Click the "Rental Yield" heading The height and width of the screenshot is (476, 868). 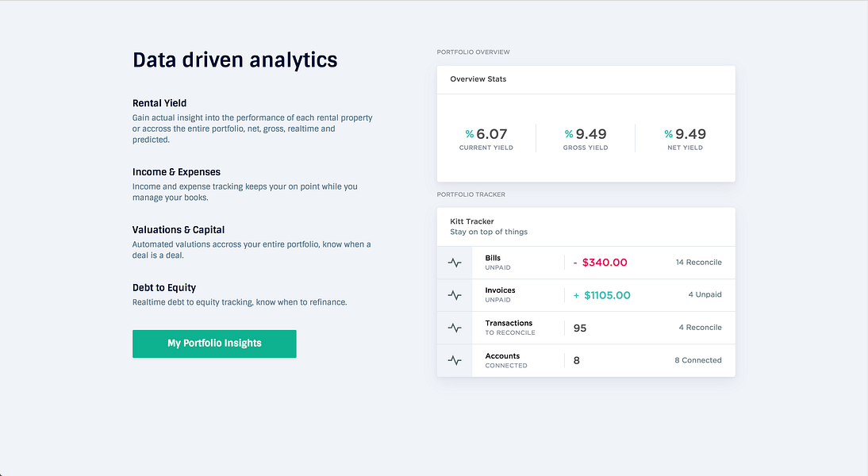click(159, 103)
